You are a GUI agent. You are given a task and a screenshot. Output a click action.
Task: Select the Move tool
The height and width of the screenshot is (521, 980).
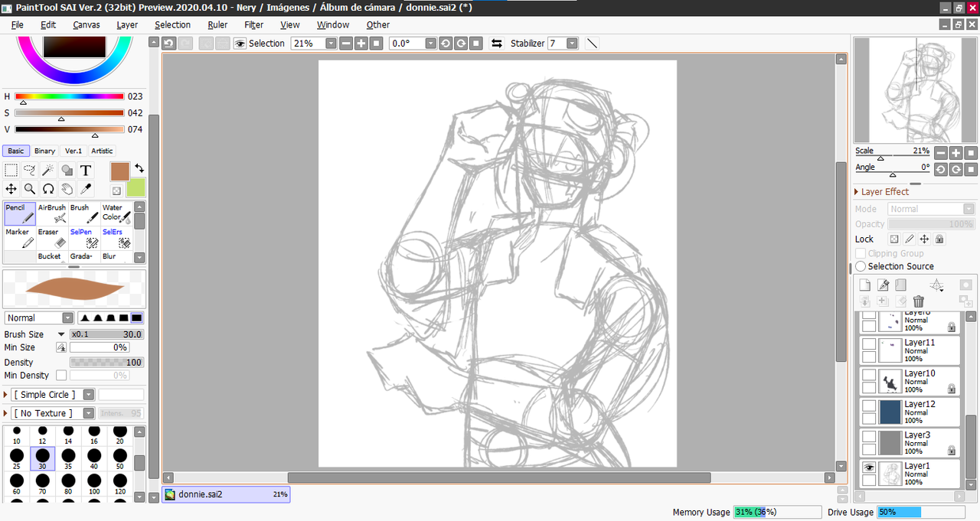[11, 189]
